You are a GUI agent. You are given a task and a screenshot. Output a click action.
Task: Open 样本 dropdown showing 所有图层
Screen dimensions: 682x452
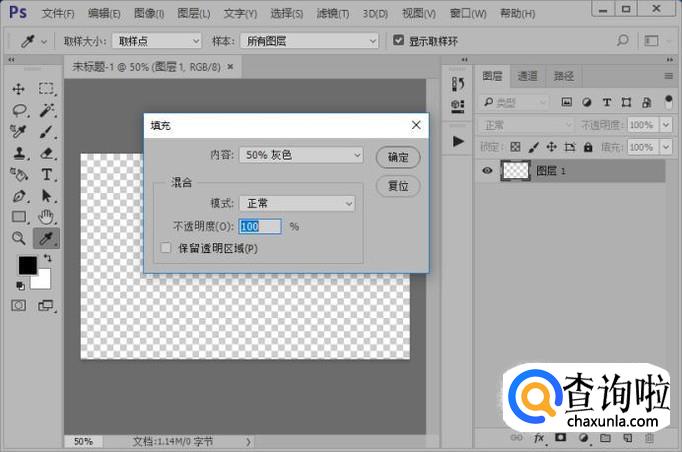tap(309, 41)
